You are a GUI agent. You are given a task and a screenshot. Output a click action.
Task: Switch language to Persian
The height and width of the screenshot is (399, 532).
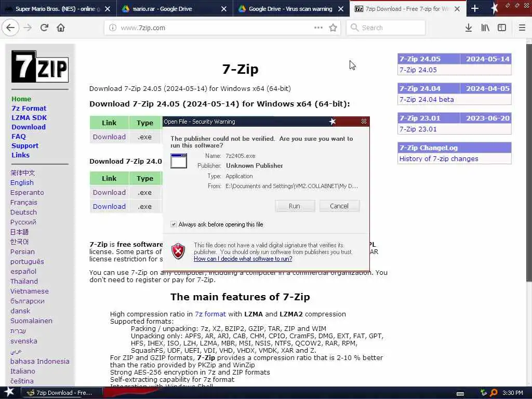click(x=22, y=251)
